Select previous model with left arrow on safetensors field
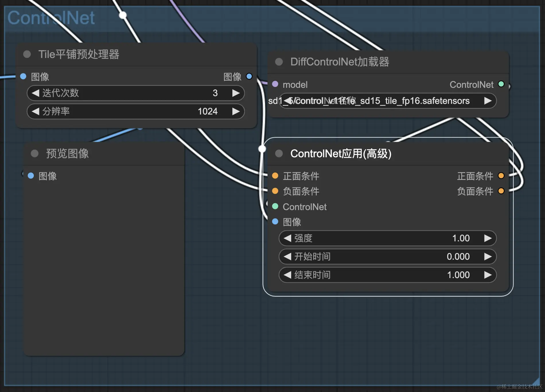Screen dimensions: 545x392 287,101
